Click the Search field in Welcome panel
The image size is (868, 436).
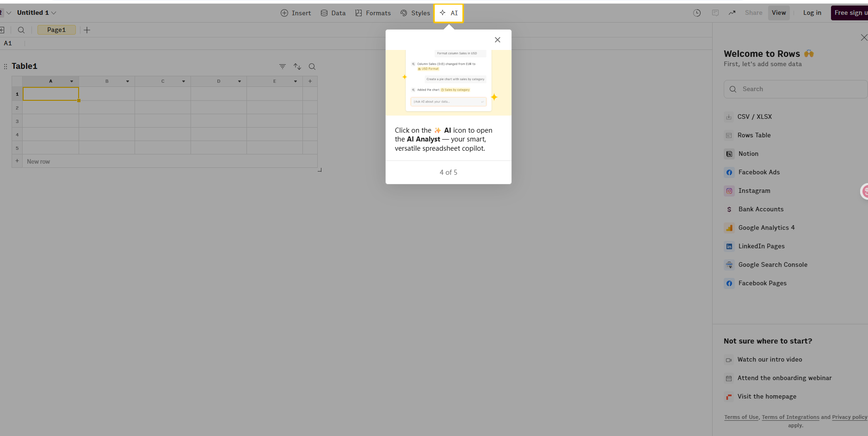[x=795, y=89]
